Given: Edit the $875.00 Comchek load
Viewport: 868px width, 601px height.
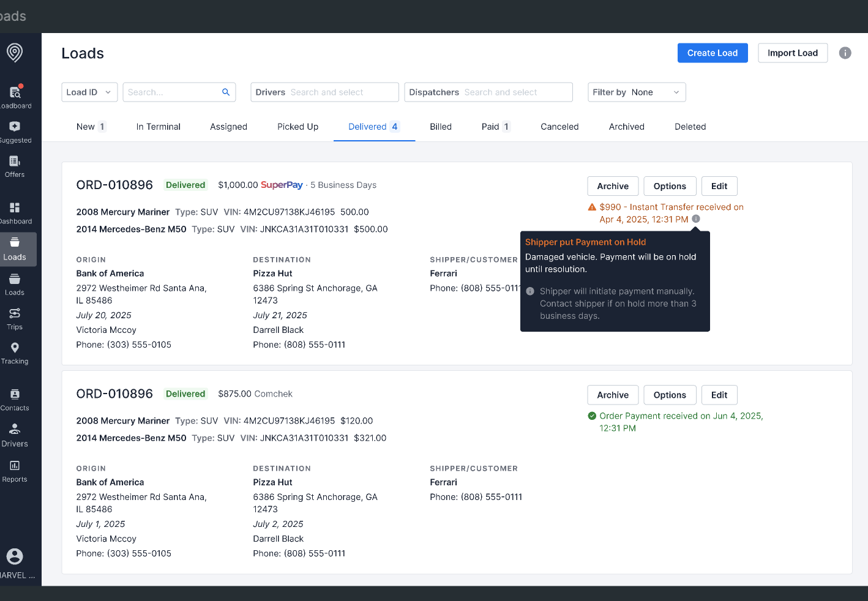Looking at the screenshot, I should tap(719, 395).
